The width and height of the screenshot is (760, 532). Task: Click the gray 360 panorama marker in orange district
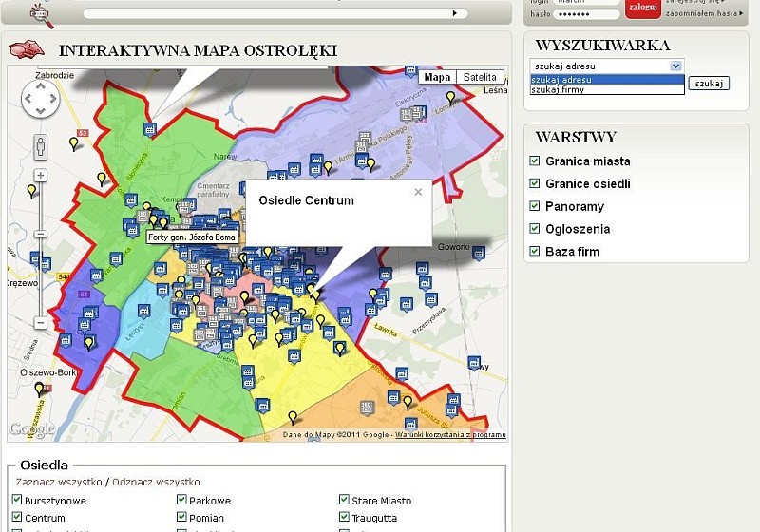pyautogui.click(x=368, y=408)
